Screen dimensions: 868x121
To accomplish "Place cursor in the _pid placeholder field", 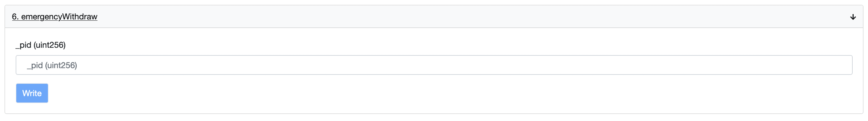I will coord(434,65).
